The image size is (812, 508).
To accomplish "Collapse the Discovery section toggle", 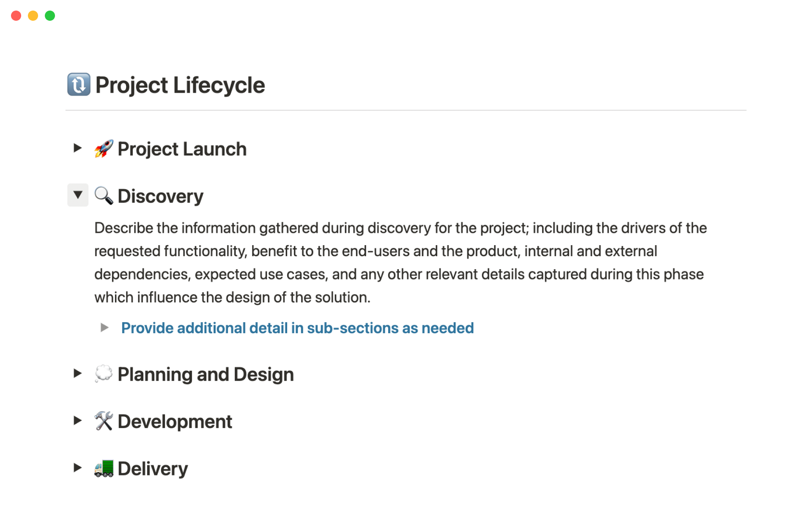I will [x=78, y=195].
